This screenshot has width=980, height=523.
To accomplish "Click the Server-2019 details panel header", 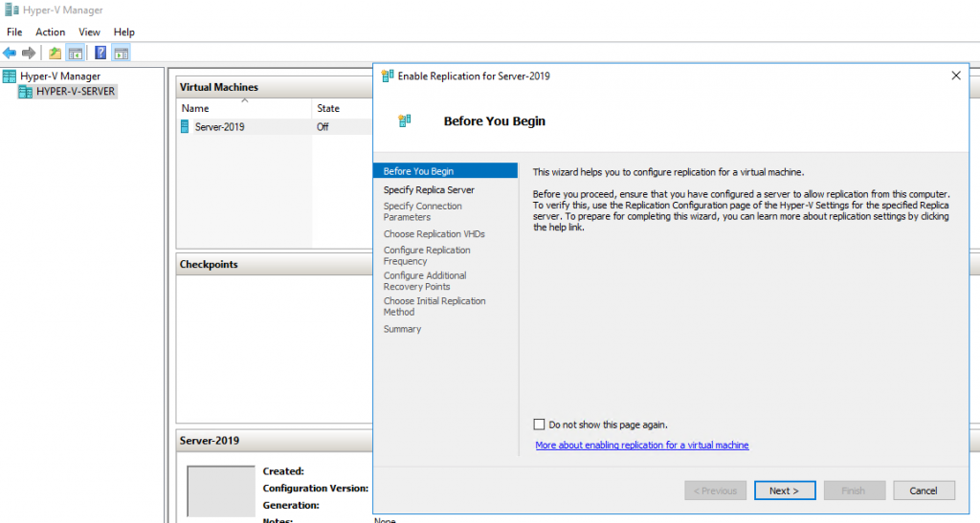I will click(x=275, y=441).
